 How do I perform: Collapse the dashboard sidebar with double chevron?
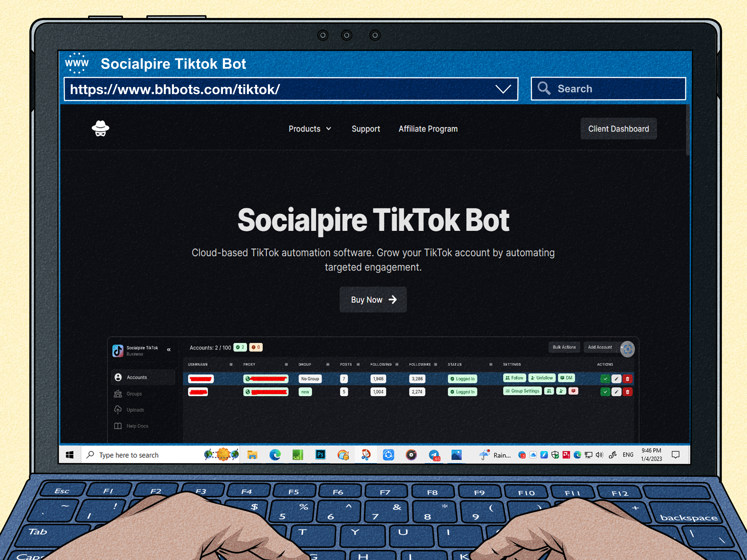coord(169,350)
